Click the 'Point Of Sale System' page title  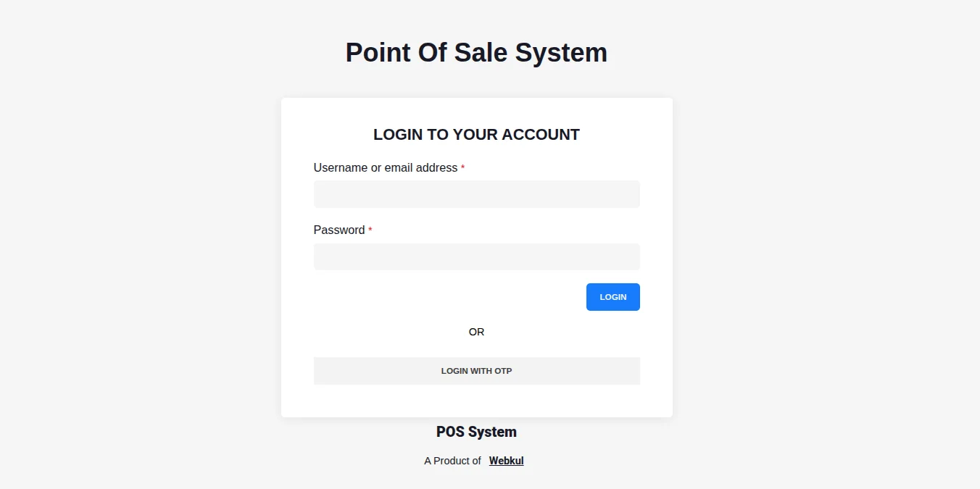point(476,52)
